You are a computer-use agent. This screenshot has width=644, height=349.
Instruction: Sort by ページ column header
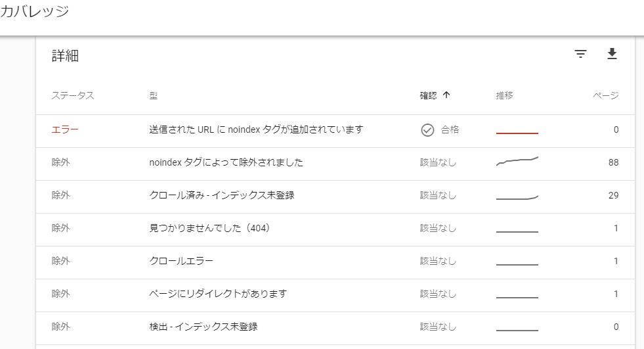pos(606,95)
